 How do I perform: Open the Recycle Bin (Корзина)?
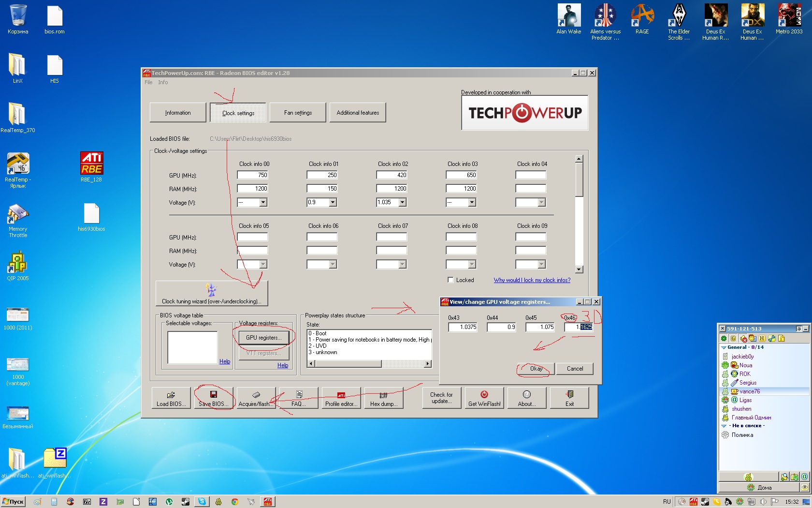click(18, 19)
